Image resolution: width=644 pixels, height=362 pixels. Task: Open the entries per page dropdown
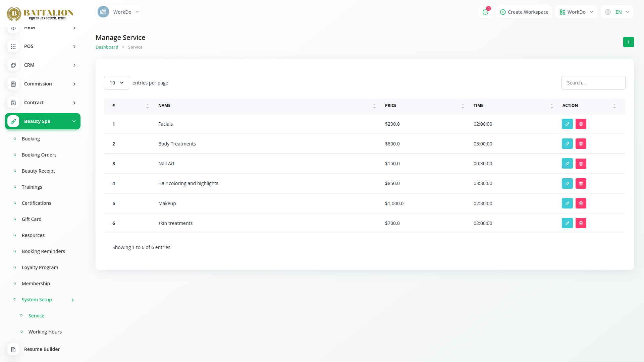[x=116, y=83]
